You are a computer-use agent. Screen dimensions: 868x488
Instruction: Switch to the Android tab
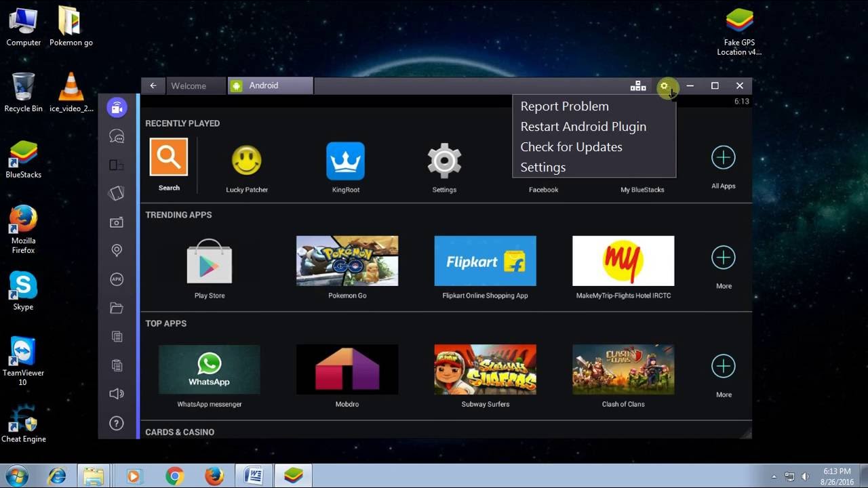tap(271, 86)
